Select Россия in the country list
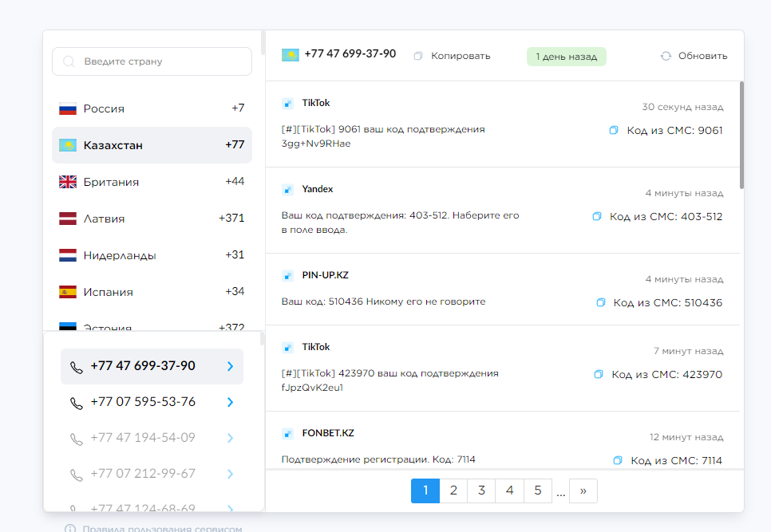 point(152,108)
